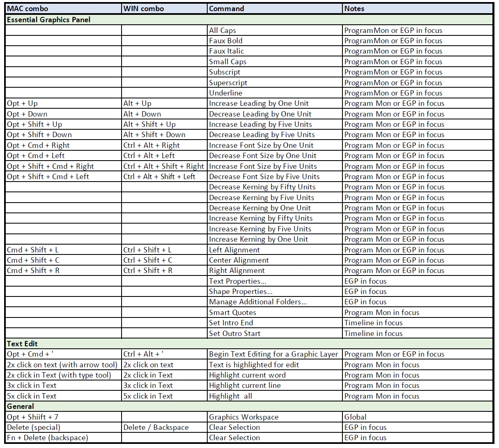Click 'Decrease Kerning by Fifty Units' cell
The height and width of the screenshot is (448, 499).
click(275, 187)
